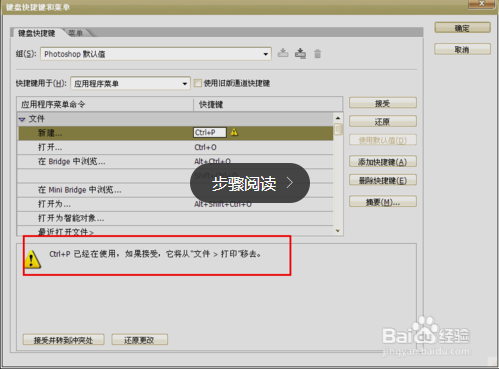The image size is (499, 369).
Task: Click the delete shortcut set trash icon
Action: 318,53
